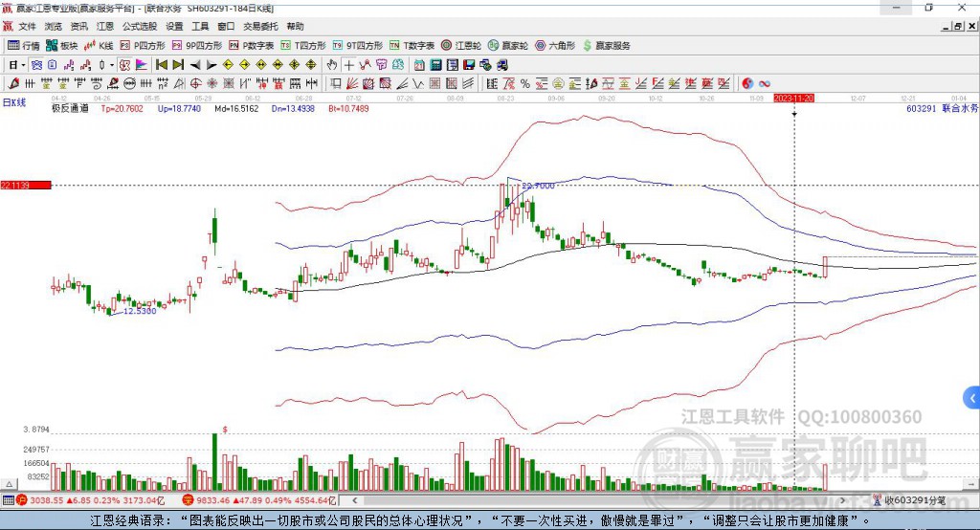Open the 资讯 menu

coord(78,26)
